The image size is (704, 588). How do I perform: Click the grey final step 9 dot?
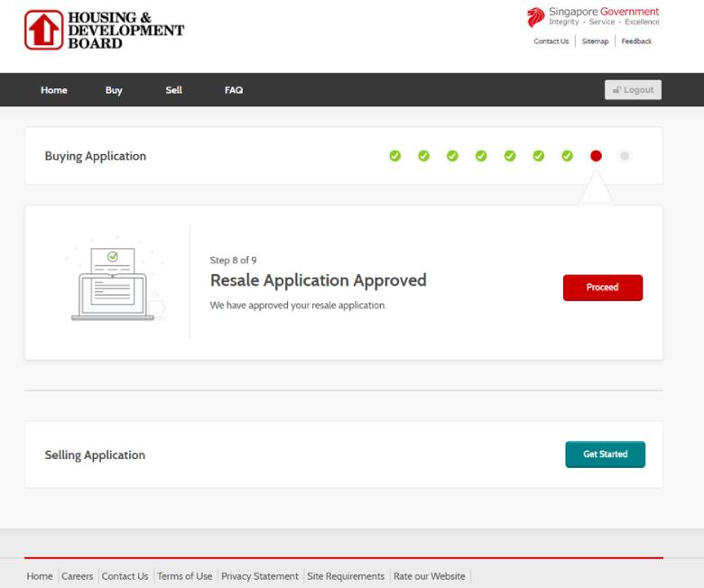tap(625, 156)
